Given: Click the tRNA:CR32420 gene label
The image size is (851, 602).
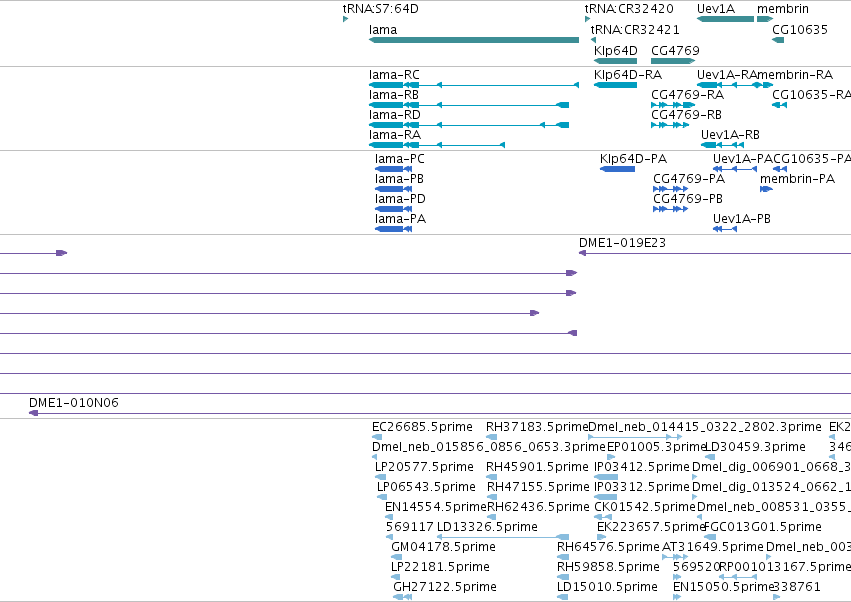Looking at the screenshot, I should [629, 9].
